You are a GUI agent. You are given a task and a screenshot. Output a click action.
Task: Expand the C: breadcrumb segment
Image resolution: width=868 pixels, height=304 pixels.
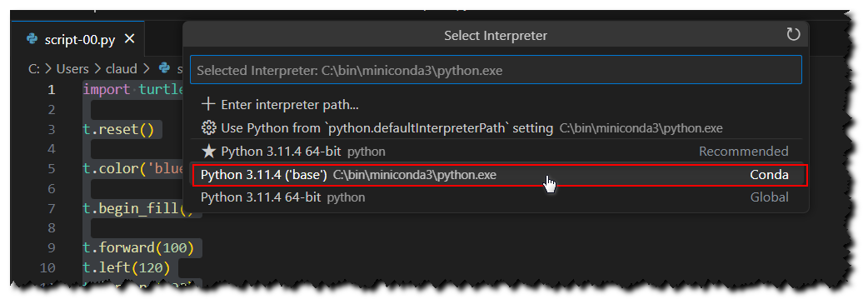pyautogui.click(x=33, y=68)
